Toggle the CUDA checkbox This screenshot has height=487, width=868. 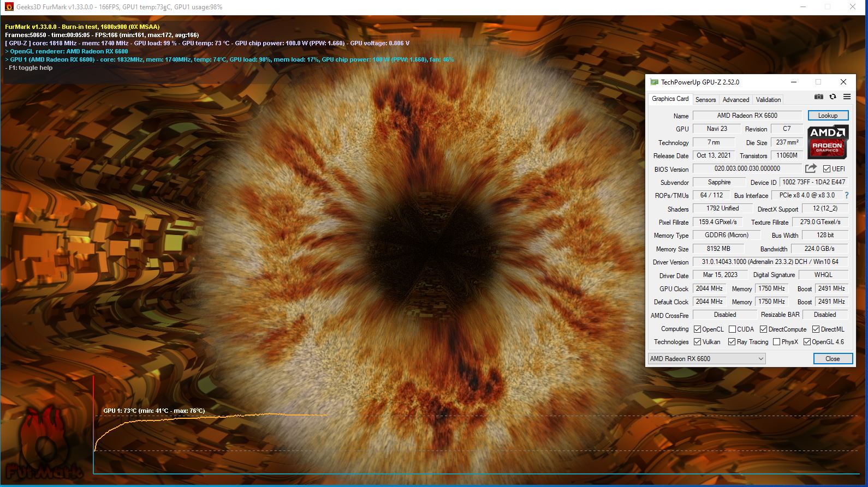(733, 329)
